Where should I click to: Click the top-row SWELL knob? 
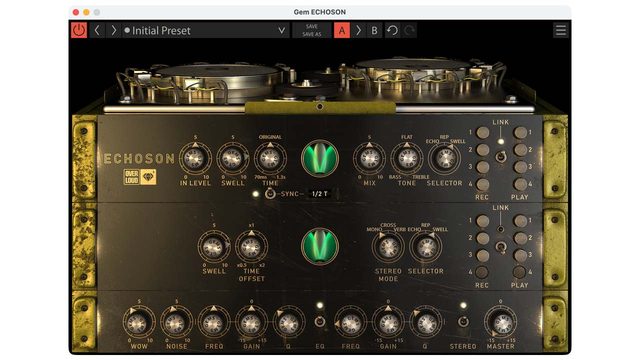pyautogui.click(x=232, y=159)
